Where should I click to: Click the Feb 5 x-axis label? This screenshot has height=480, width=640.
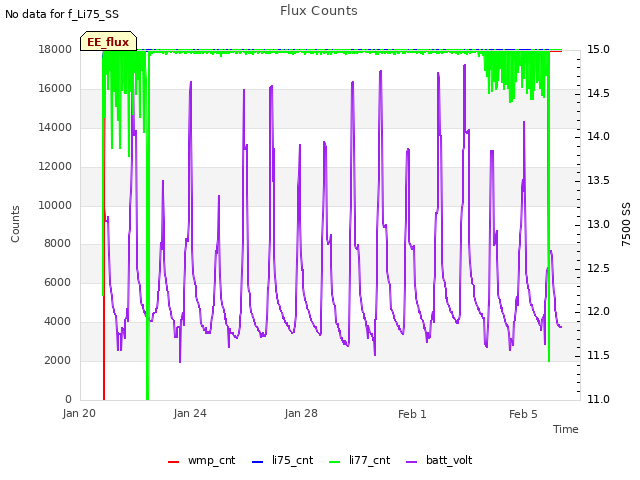(x=523, y=414)
